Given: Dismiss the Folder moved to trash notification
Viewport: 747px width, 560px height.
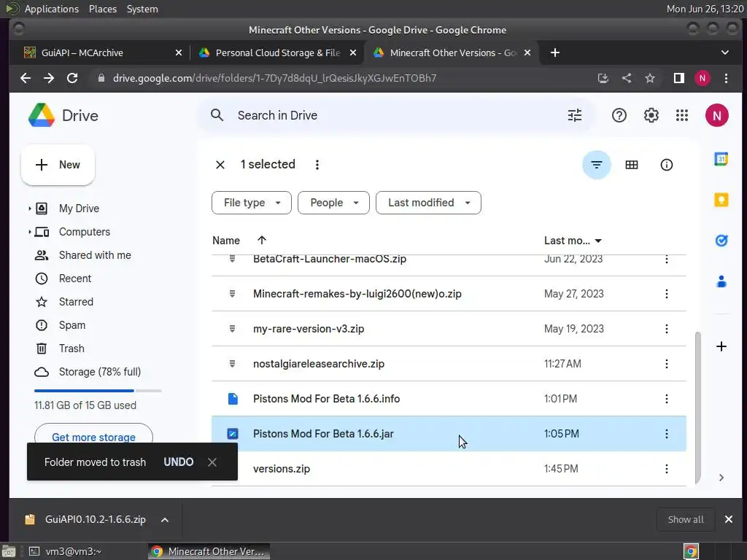Looking at the screenshot, I should click(212, 462).
